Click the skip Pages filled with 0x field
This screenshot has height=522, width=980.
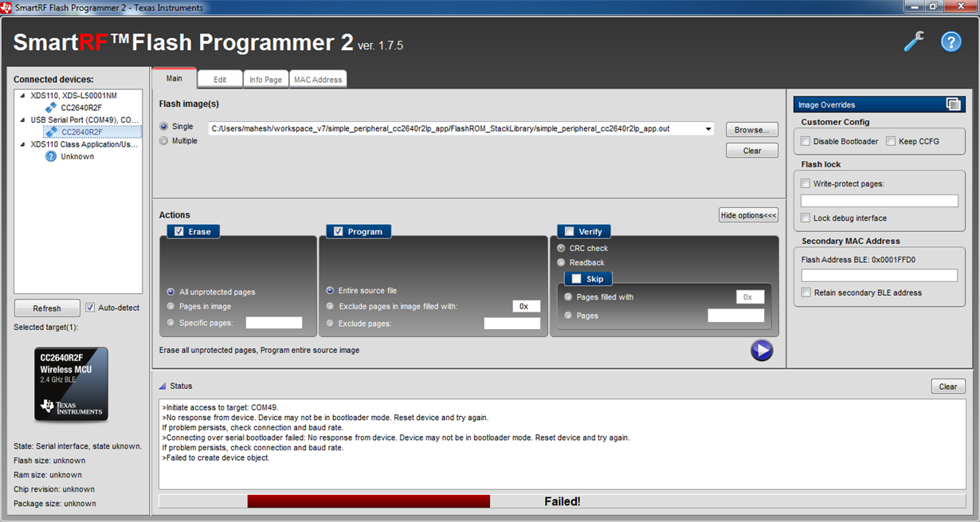(750, 296)
